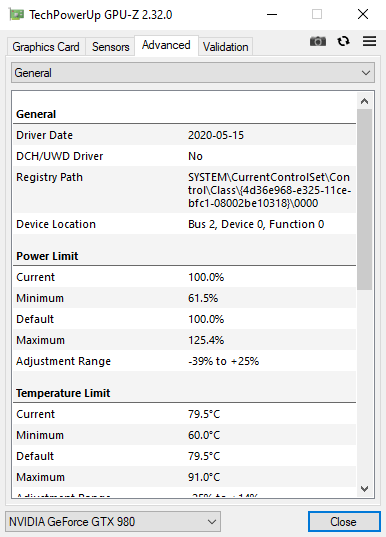The width and height of the screenshot is (386, 537).
Task: Click the Power Limit Adjustment Range label
Action: coord(63,361)
